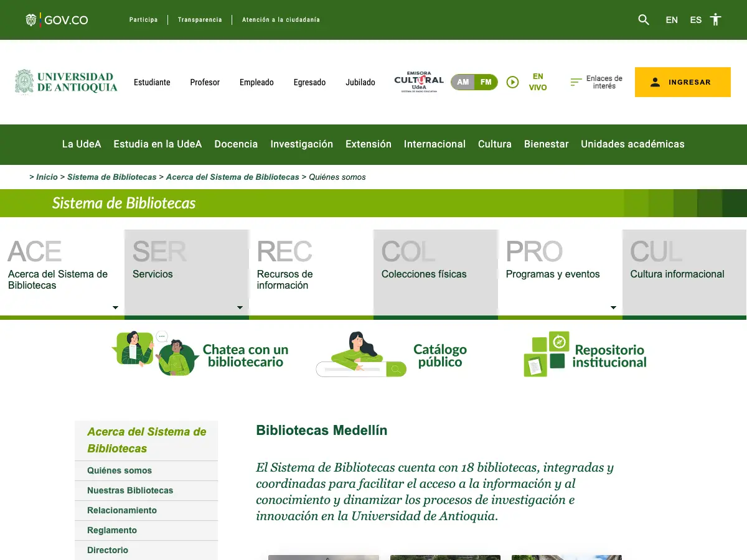Click the GOV.CO logo
The width and height of the screenshot is (747, 560).
click(x=57, y=20)
